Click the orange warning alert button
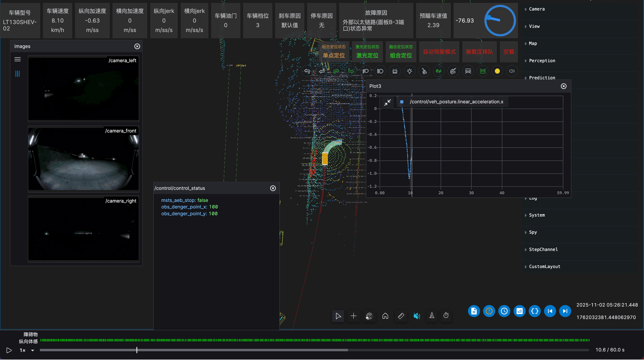 (489, 311)
